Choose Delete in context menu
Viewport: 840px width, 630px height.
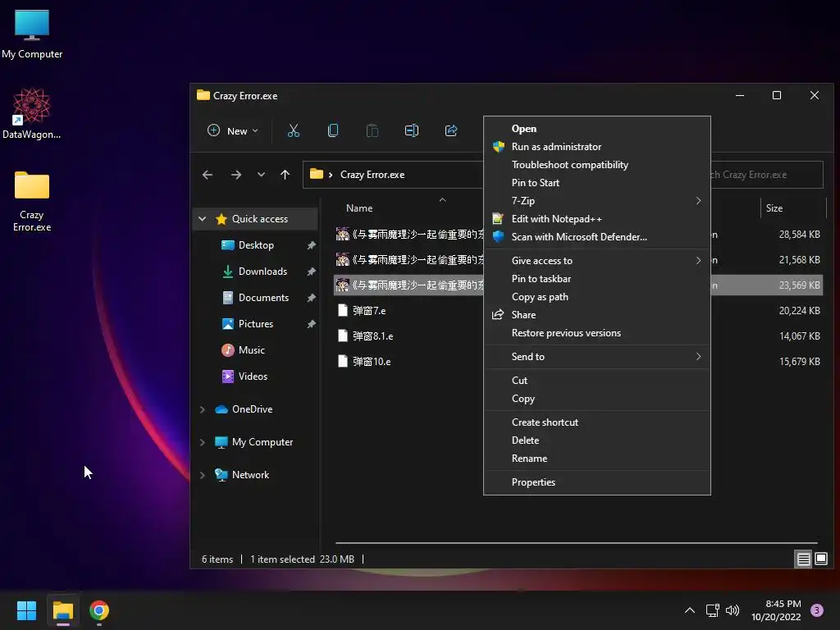pos(597,441)
